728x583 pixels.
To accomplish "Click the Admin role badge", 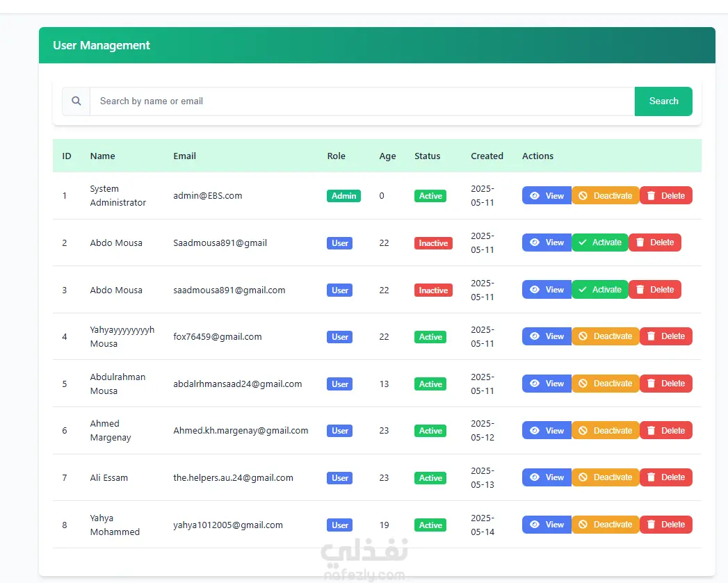I will pyautogui.click(x=343, y=196).
